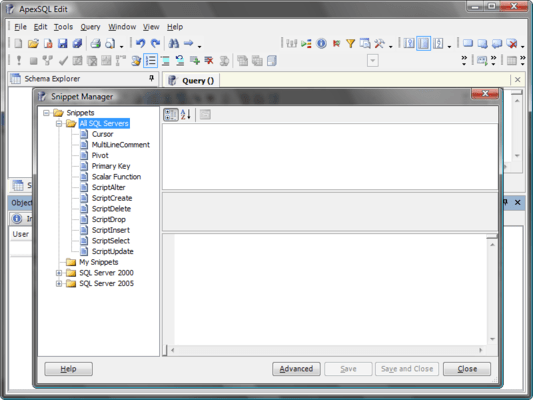The image size is (533, 400).
Task: Toggle the first window layout button
Action: [409, 43]
